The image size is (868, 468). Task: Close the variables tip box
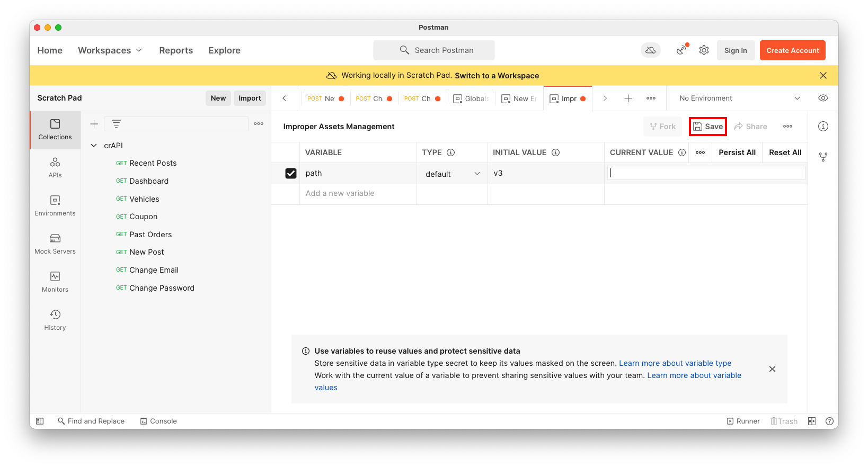772,369
